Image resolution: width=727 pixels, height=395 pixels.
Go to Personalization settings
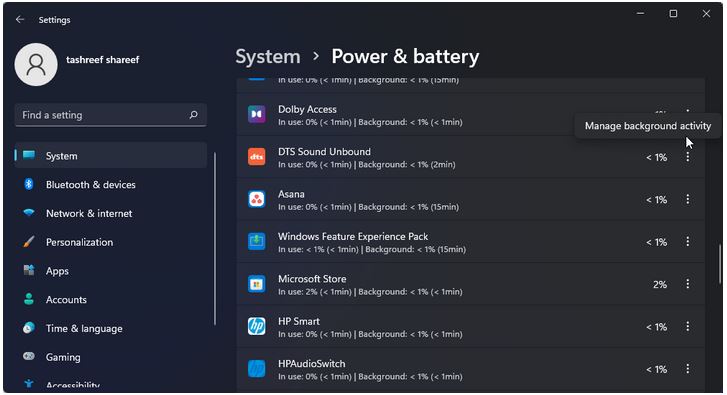tap(111, 242)
